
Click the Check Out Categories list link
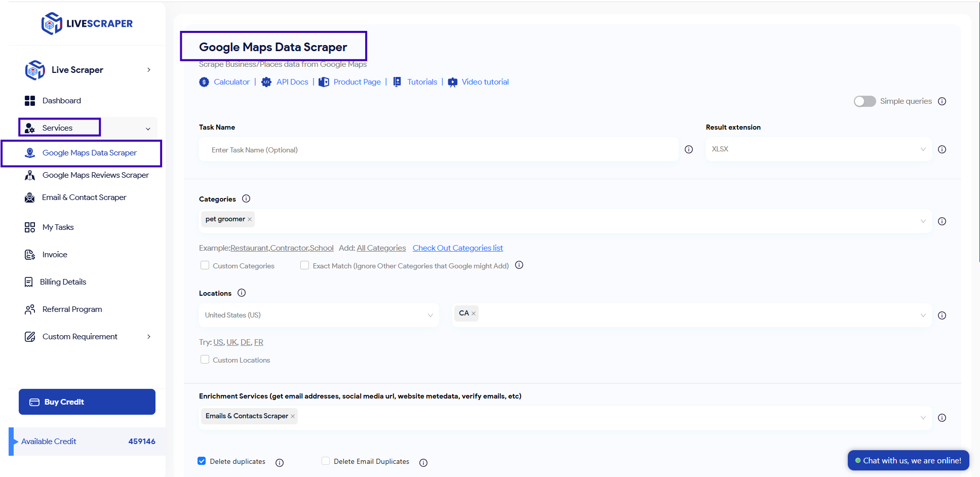click(x=458, y=248)
